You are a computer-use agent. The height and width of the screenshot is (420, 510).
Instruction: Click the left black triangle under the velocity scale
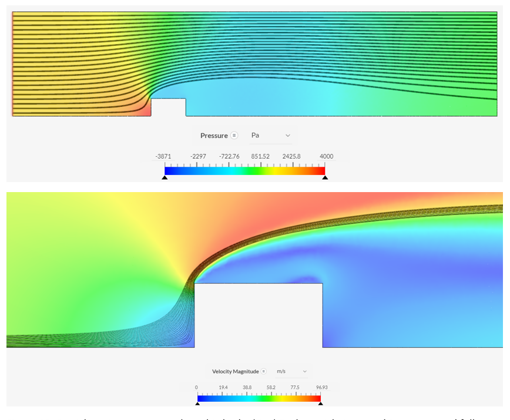pyautogui.click(x=197, y=404)
